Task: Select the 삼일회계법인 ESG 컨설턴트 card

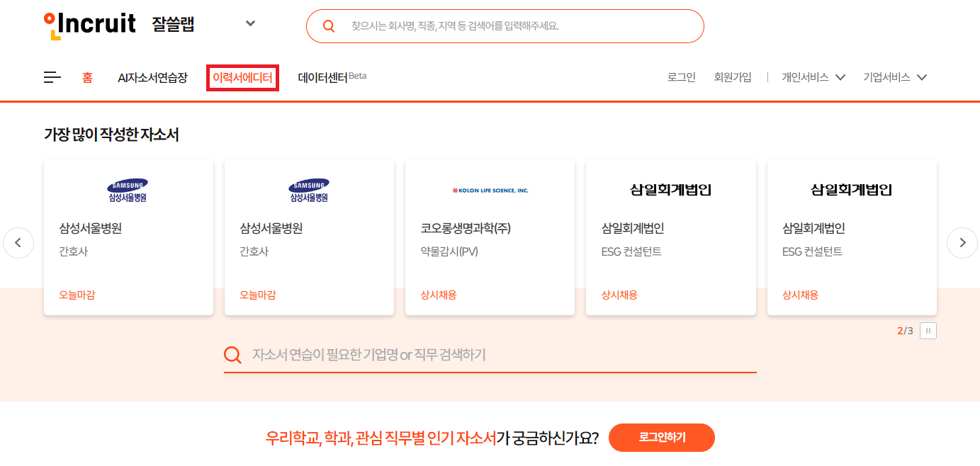Action: (670, 237)
